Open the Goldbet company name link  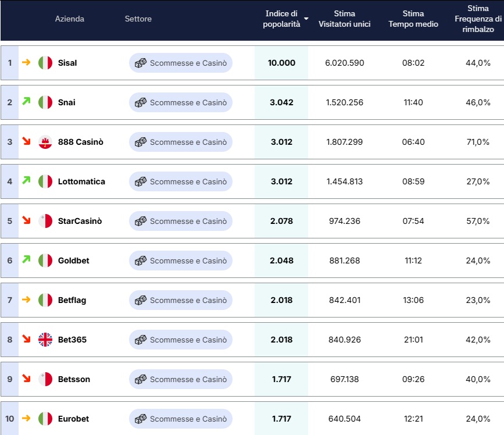coord(74,261)
